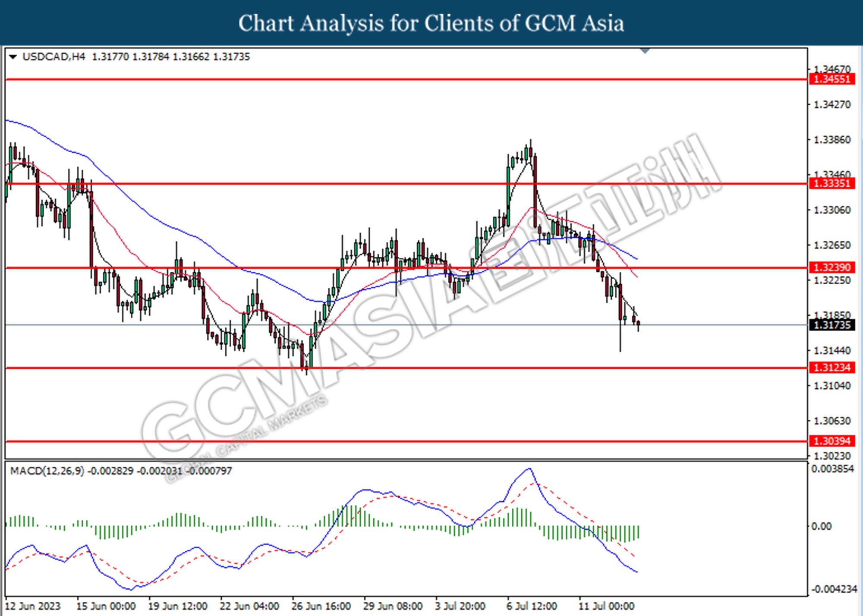
Task: Click the 1.31440 price scale value
Action: click(832, 351)
